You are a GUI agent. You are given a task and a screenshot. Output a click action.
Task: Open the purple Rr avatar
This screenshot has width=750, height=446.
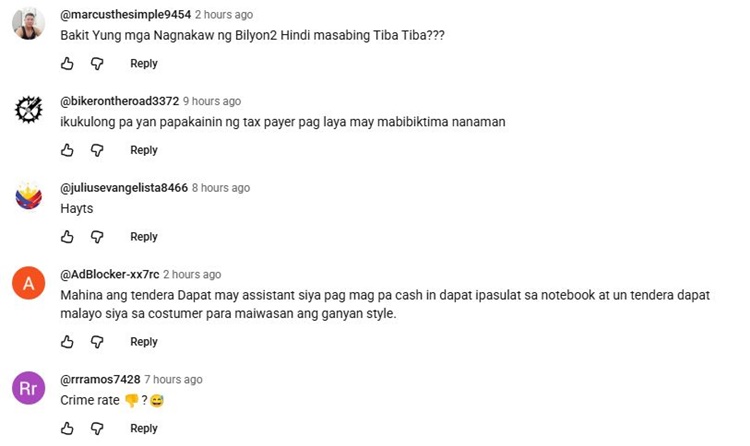pyautogui.click(x=29, y=388)
